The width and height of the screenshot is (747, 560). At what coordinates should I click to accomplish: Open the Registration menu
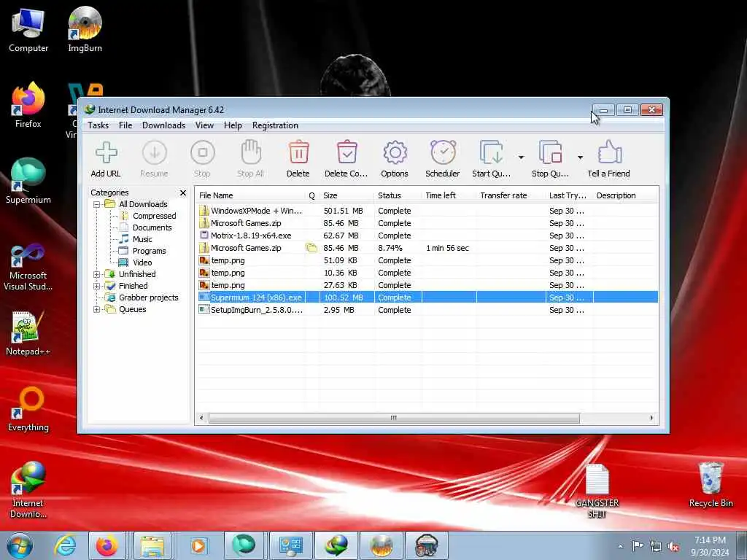pyautogui.click(x=275, y=125)
